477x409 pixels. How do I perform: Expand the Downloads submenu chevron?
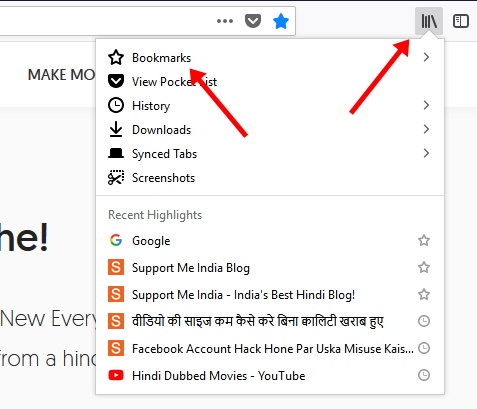pyautogui.click(x=426, y=129)
